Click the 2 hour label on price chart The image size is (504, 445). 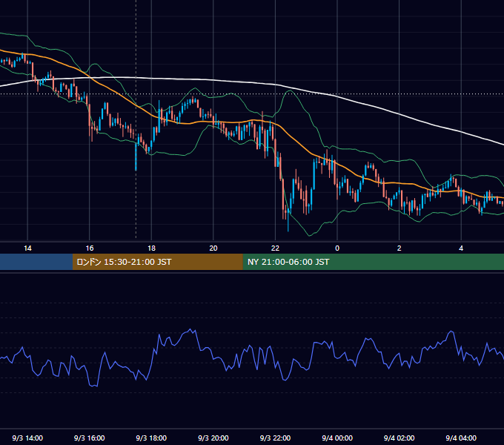tap(399, 248)
